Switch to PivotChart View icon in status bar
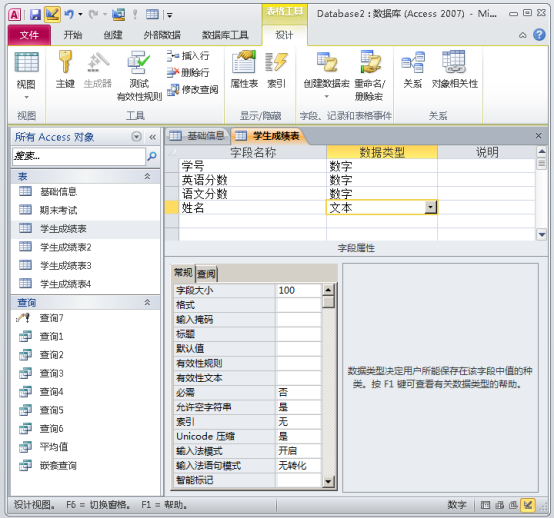Screen dimensions: 554x519 tap(513, 505)
